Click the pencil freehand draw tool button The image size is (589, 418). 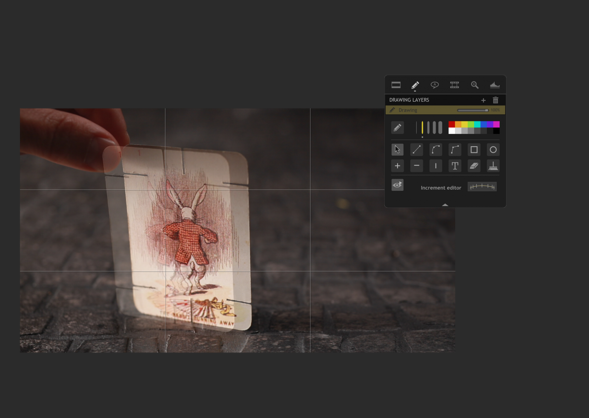397,128
